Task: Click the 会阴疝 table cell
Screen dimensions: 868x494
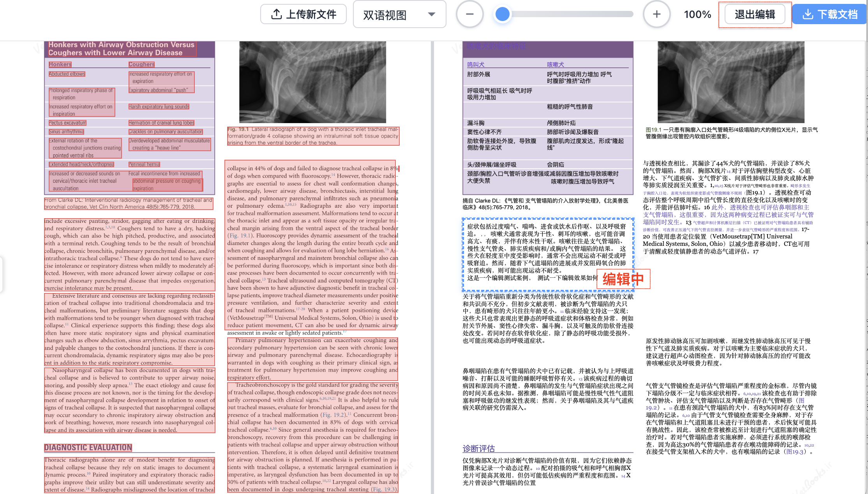Action: (555, 165)
